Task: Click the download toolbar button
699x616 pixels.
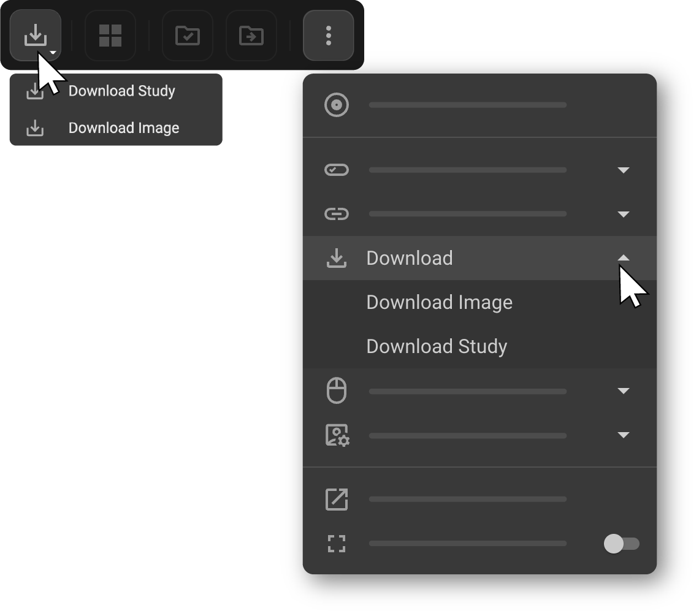Action: [35, 36]
